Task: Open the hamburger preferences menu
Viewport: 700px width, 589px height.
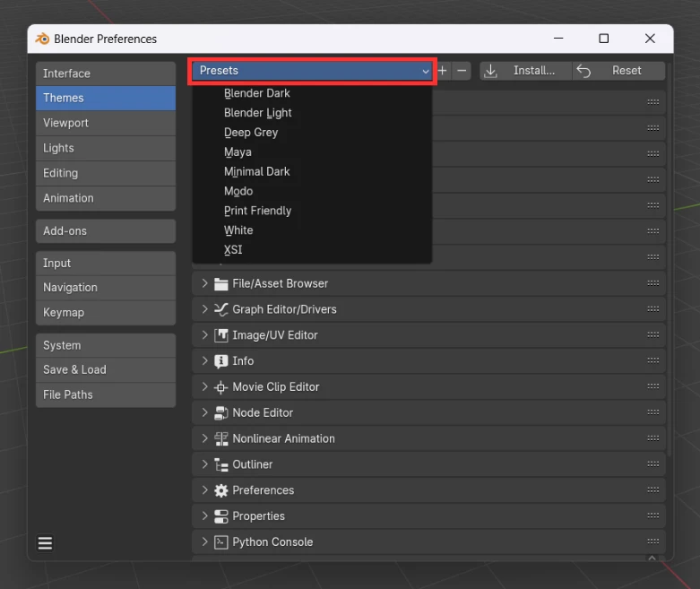Action: pyautogui.click(x=45, y=543)
